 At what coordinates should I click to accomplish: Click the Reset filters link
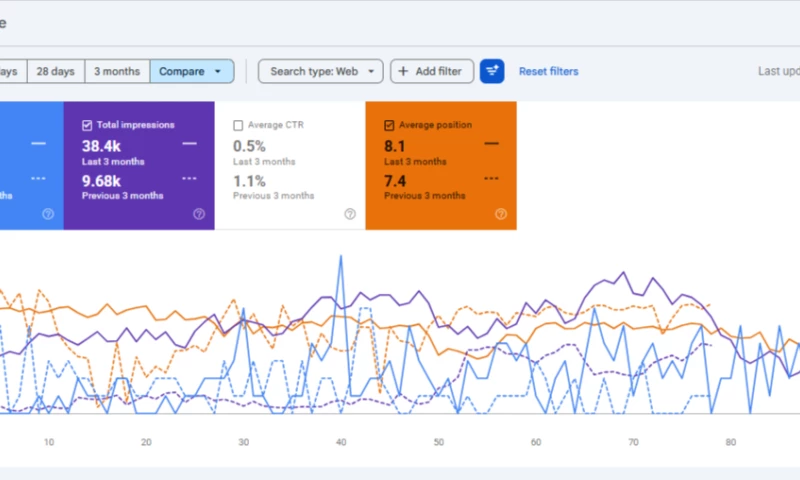point(548,71)
